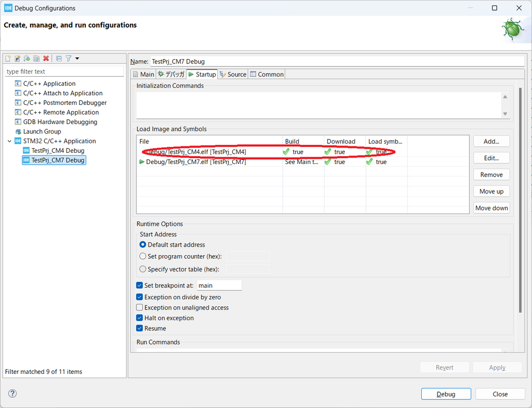532x408 pixels.
Task: Select Set program counter (hex) option
Action: 143,256
